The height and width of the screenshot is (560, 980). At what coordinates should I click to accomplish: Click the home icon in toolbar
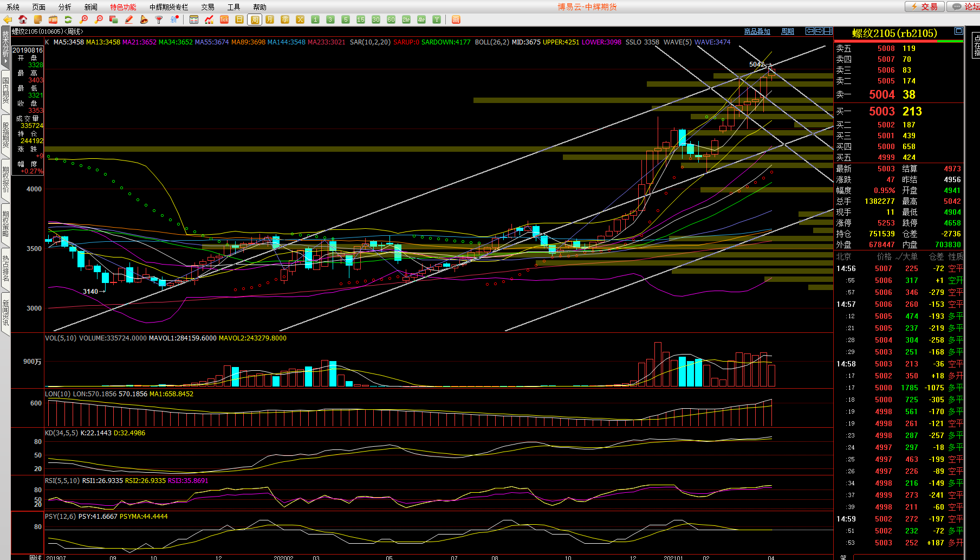click(x=23, y=20)
